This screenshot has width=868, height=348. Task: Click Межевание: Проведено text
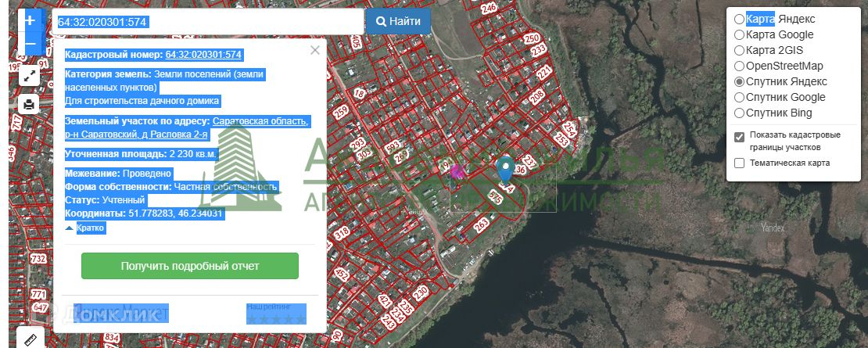point(118,174)
